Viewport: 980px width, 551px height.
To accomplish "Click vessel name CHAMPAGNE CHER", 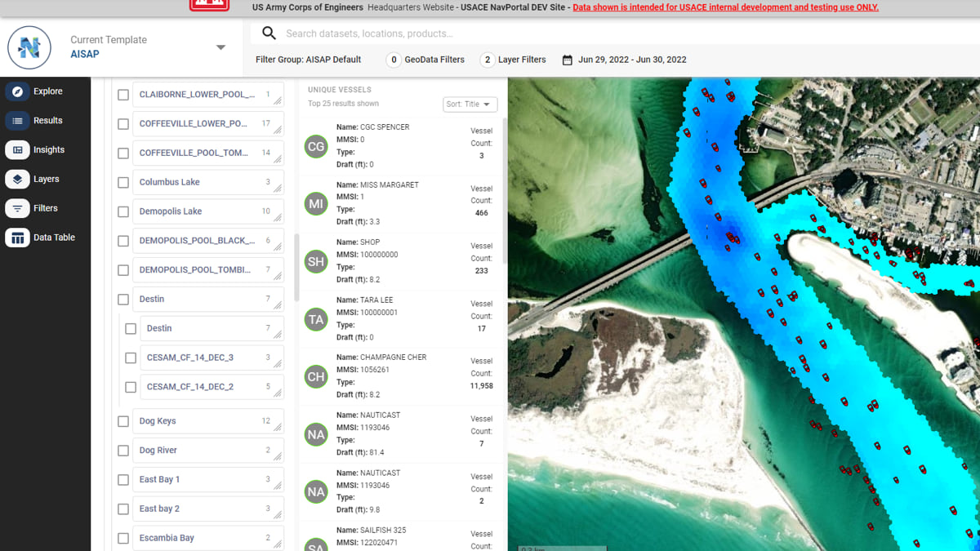I will click(x=393, y=358).
